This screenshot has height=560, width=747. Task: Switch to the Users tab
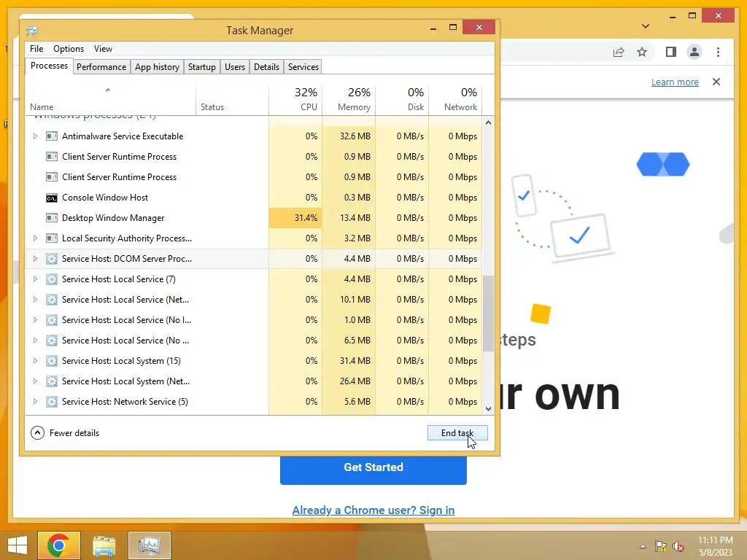click(x=235, y=67)
